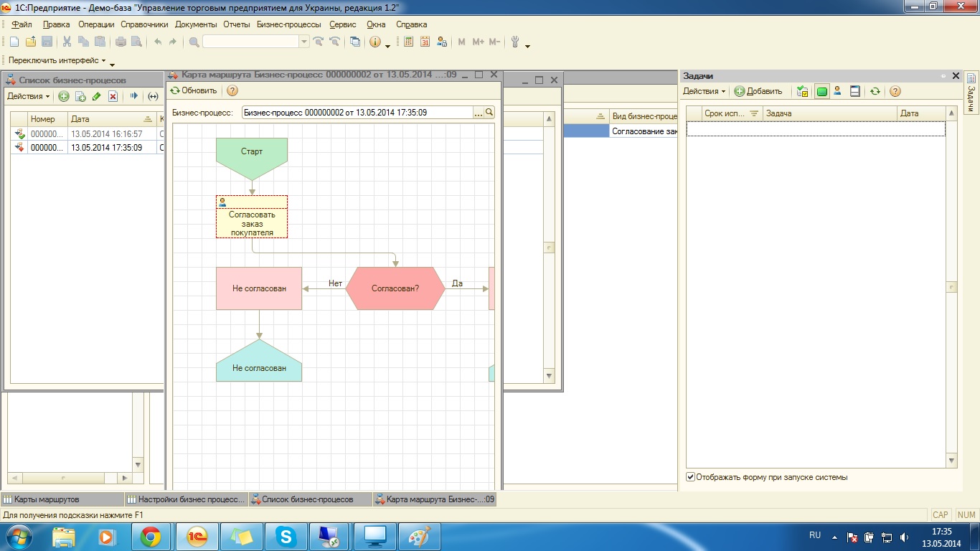980x551 pixels.
Task: Click the Добавить button in Tasks panel
Action: point(758,91)
